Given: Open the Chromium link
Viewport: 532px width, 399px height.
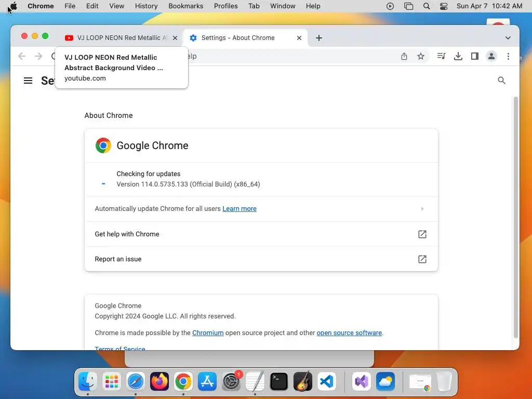Looking at the screenshot, I should [x=208, y=333].
